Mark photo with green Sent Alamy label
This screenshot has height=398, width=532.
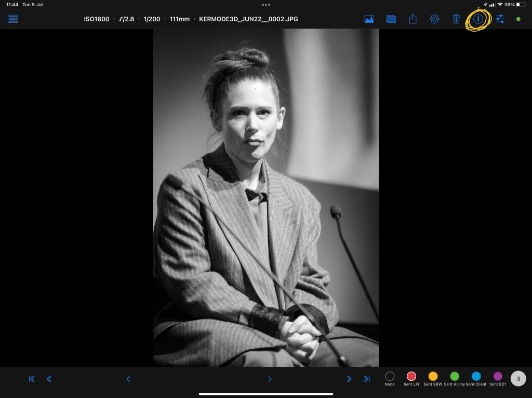tap(455, 377)
